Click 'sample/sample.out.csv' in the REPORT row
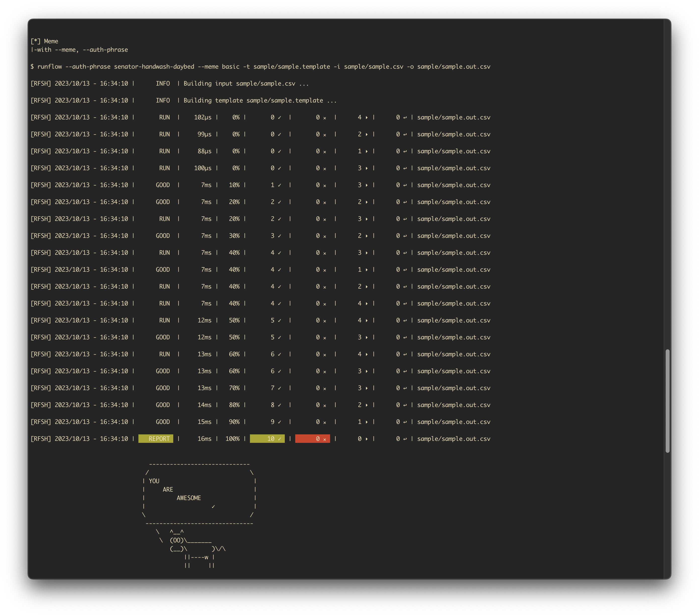 pos(454,439)
